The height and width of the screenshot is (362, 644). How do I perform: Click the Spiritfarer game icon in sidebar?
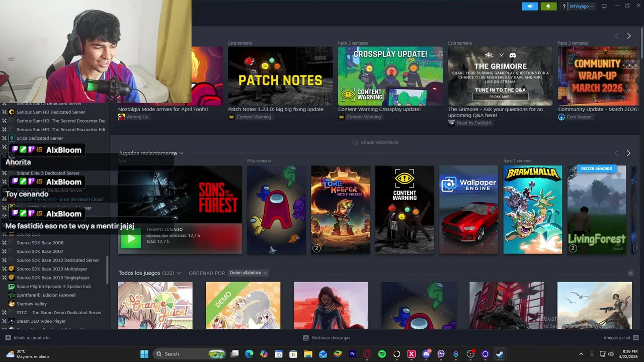12,295
